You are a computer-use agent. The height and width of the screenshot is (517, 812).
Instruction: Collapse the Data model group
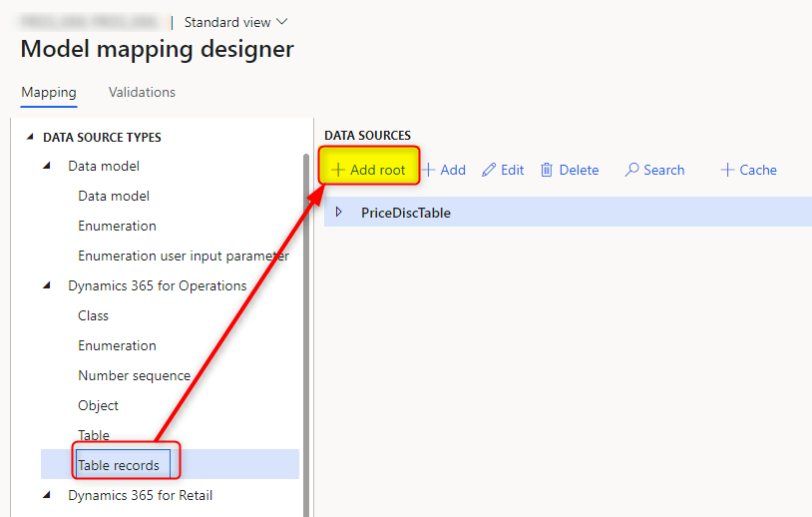[x=47, y=166]
